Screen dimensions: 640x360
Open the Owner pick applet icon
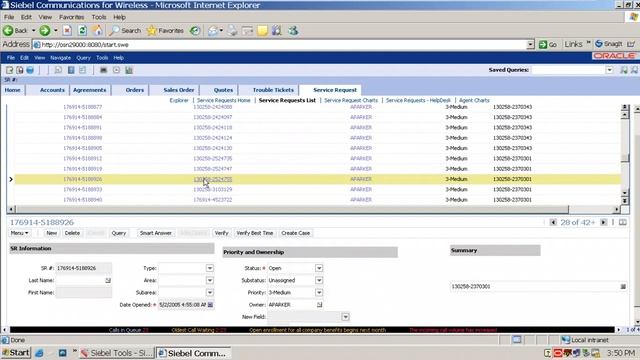click(x=319, y=305)
